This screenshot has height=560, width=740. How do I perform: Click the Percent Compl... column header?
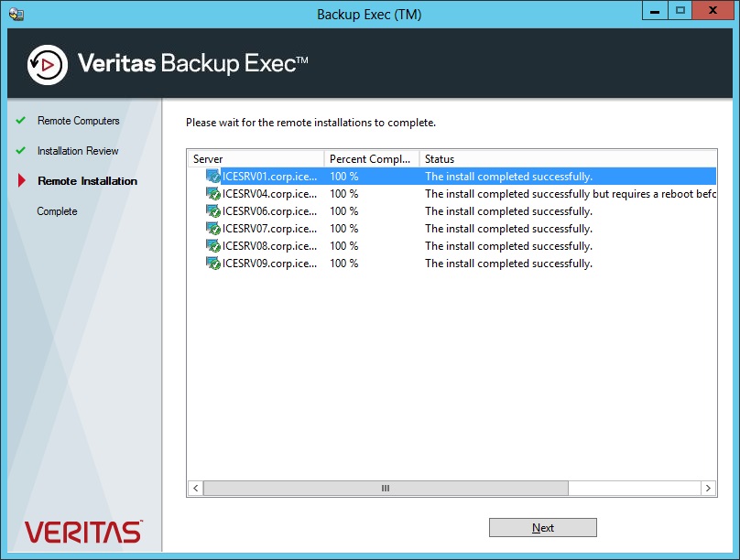[x=372, y=159]
